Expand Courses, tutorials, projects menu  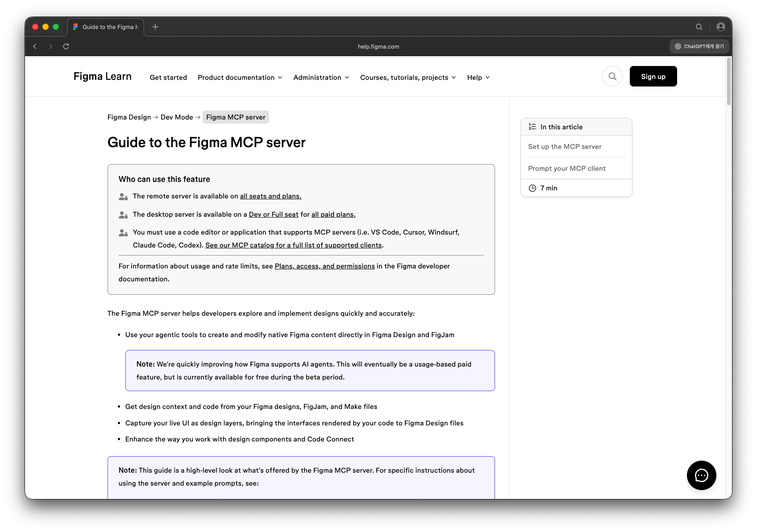point(408,78)
